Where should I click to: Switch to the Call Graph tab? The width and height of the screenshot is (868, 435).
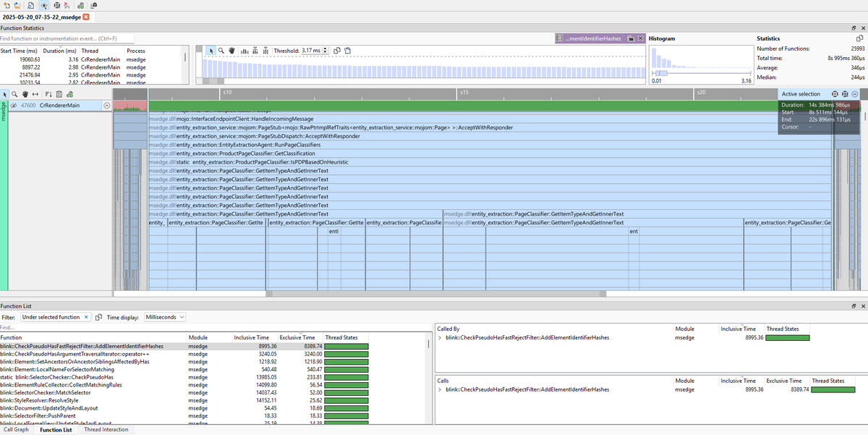pos(17,429)
